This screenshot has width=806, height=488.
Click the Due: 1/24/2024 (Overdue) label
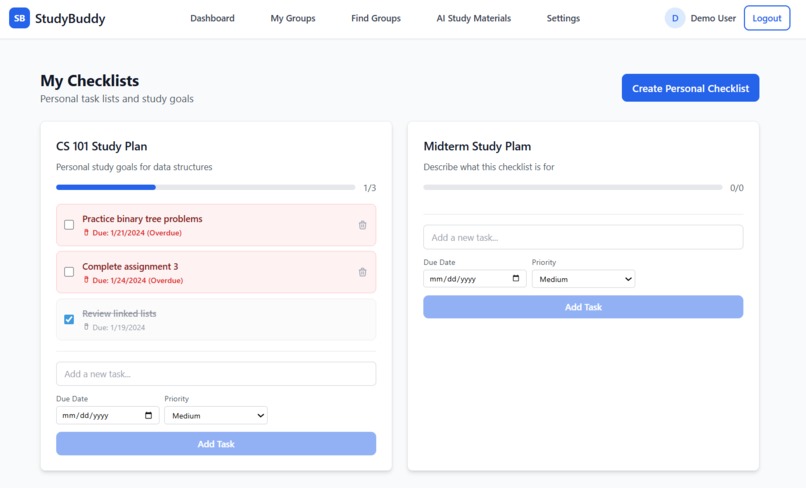(137, 280)
